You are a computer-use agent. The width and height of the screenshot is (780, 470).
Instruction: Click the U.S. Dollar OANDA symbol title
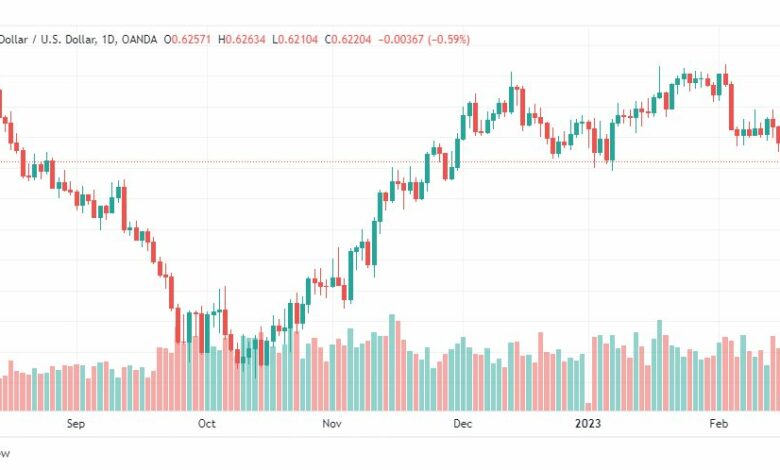click(79, 39)
